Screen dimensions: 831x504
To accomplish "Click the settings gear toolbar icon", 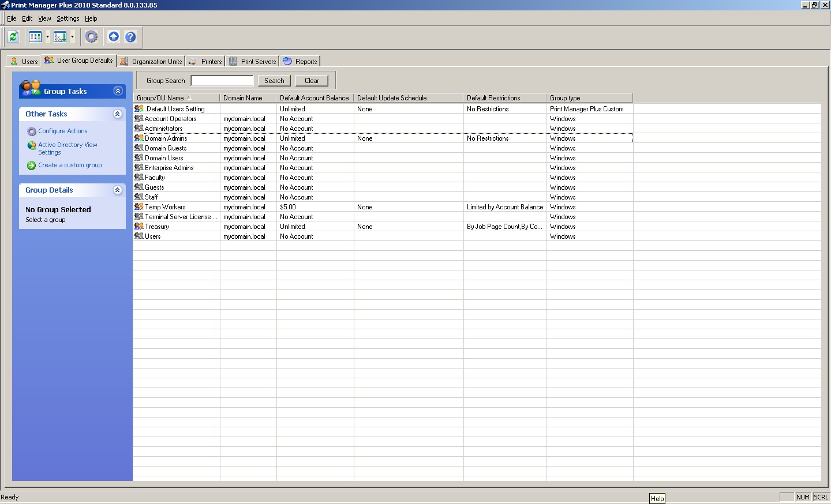I will click(91, 37).
